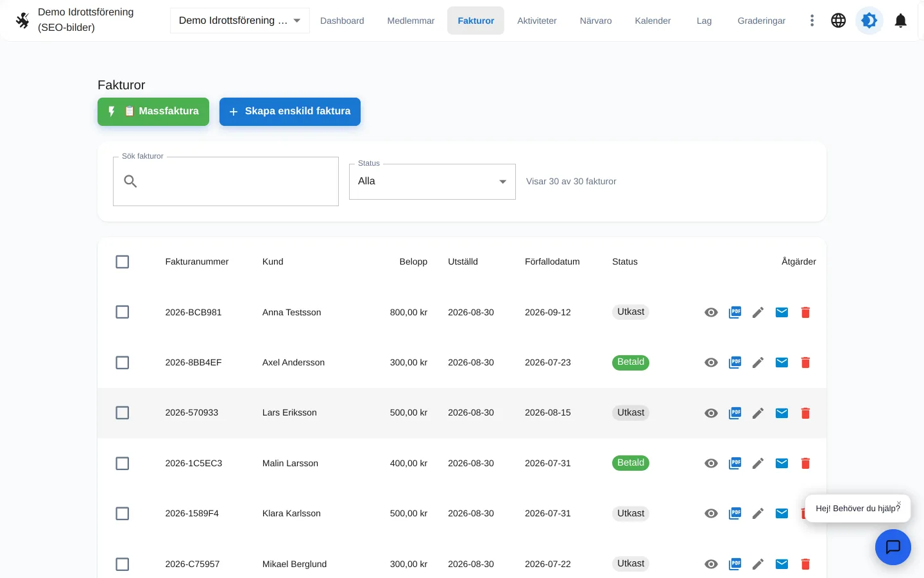Expand the Demo Idrottsförening organization selector
924x578 pixels.
[x=240, y=21]
